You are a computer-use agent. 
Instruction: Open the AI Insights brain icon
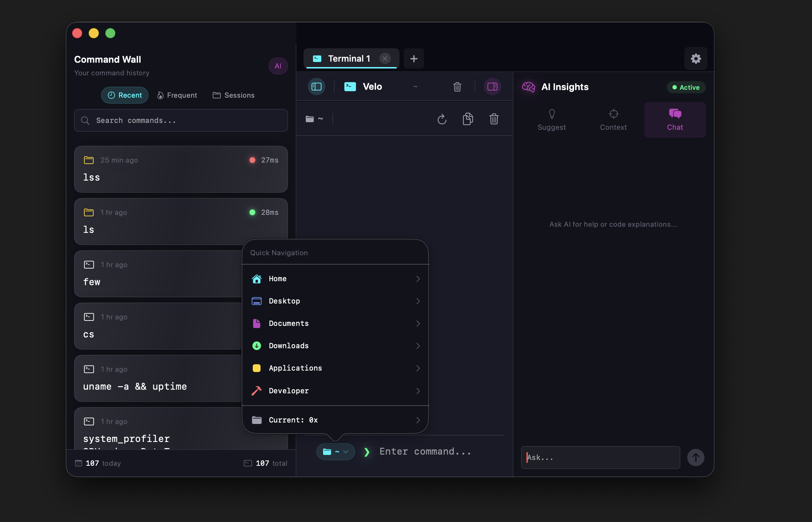[x=528, y=87]
